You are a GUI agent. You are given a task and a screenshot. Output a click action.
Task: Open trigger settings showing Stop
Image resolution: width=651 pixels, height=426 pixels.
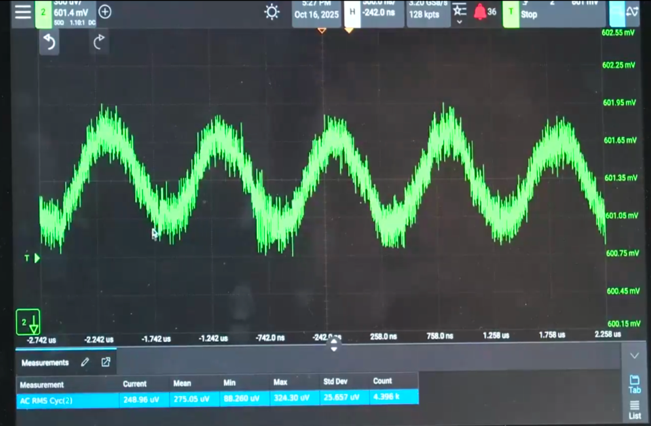[x=563, y=13]
